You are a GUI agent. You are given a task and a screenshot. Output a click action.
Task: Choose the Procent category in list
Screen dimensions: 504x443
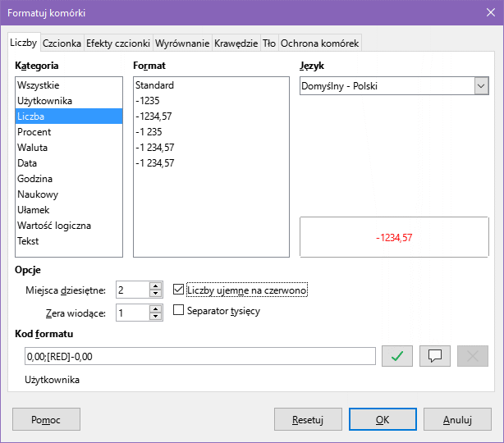tap(34, 132)
